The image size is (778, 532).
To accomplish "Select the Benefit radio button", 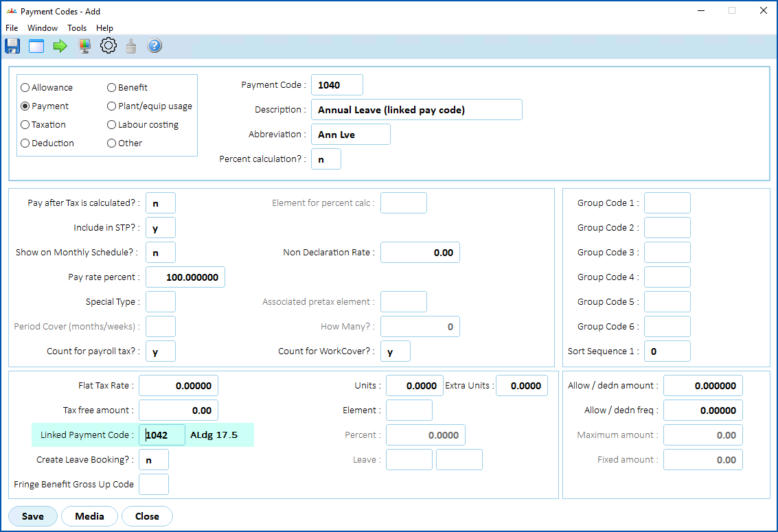I will 112,88.
